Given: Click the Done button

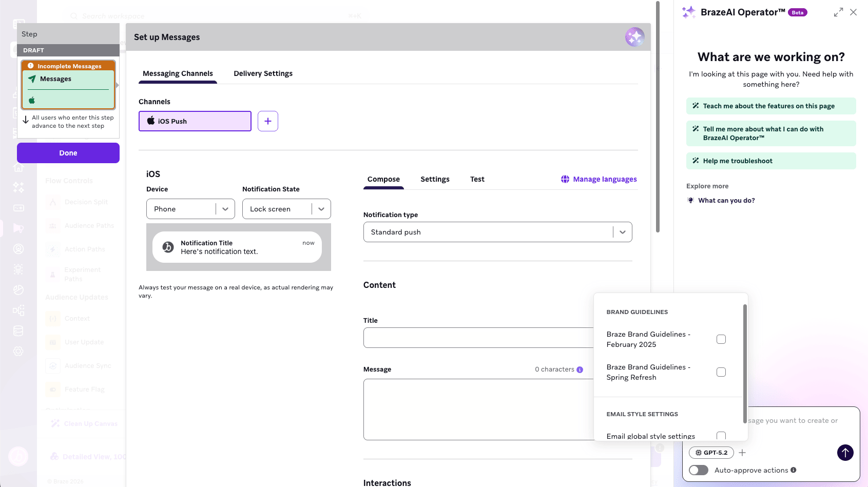Looking at the screenshot, I should click(68, 152).
